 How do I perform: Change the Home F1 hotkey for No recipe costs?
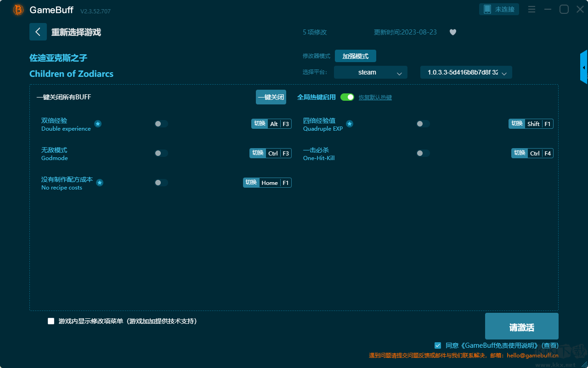click(x=267, y=183)
